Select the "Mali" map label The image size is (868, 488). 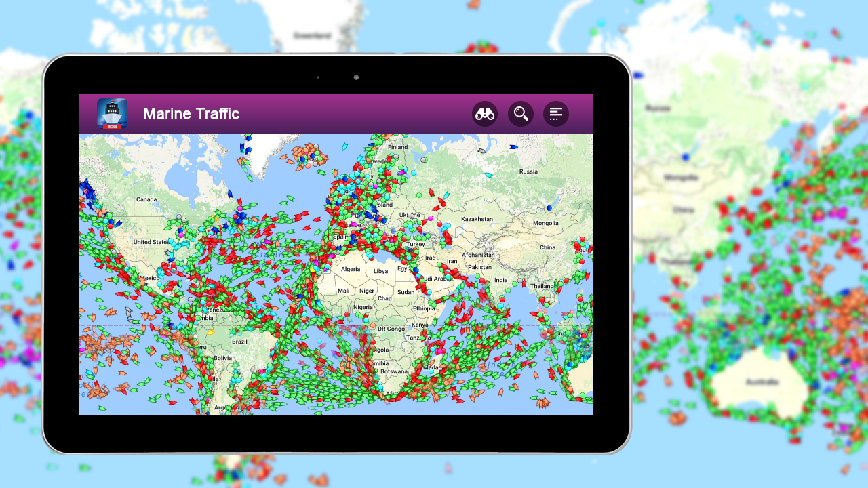(344, 291)
